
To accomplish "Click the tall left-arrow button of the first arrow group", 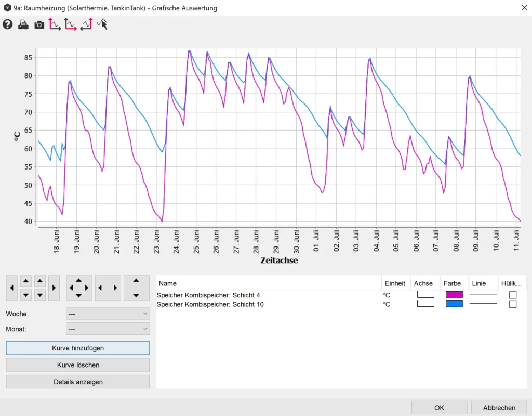I will pos(12,288).
